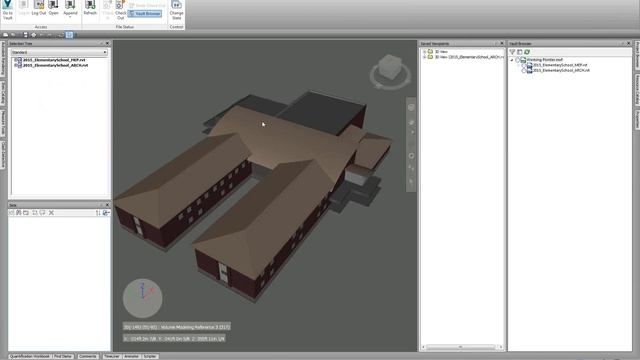Click the top navigation bar wheel icon
This screenshot has height=360, width=640.
pyautogui.click(x=411, y=107)
